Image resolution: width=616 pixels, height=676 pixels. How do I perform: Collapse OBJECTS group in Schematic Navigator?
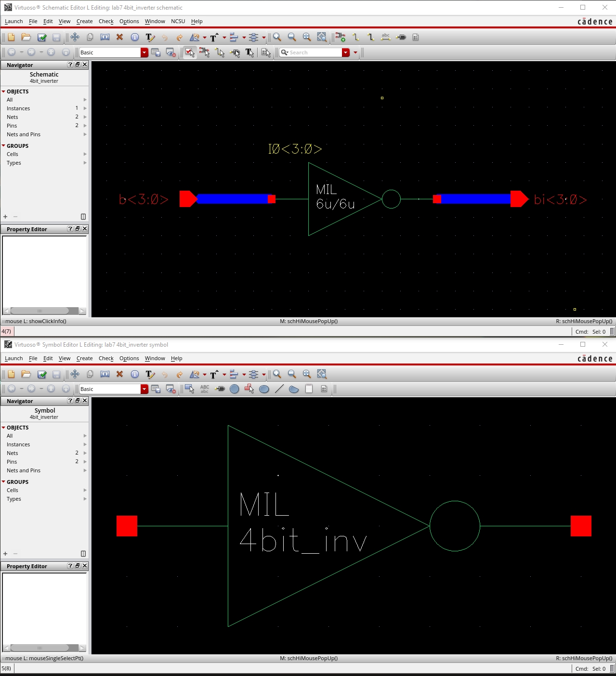click(3, 91)
